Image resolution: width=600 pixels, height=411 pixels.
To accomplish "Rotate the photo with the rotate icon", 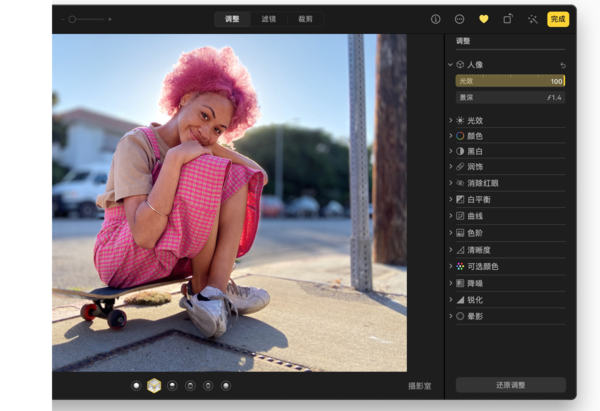I will click(x=508, y=19).
